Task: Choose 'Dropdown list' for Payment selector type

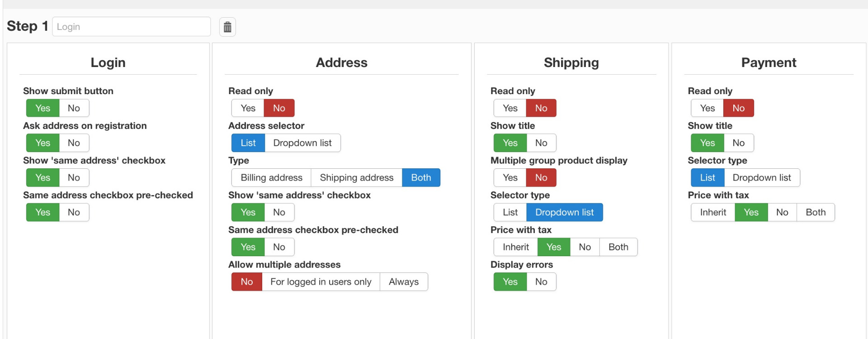Action: tap(761, 178)
